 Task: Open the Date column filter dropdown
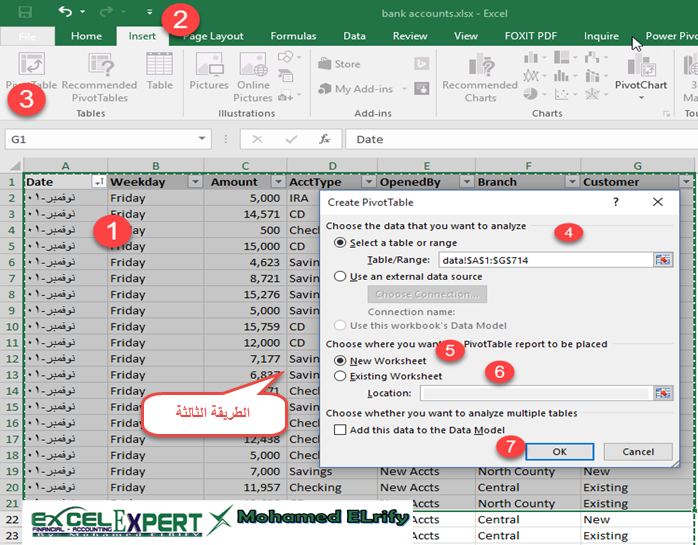click(98, 182)
